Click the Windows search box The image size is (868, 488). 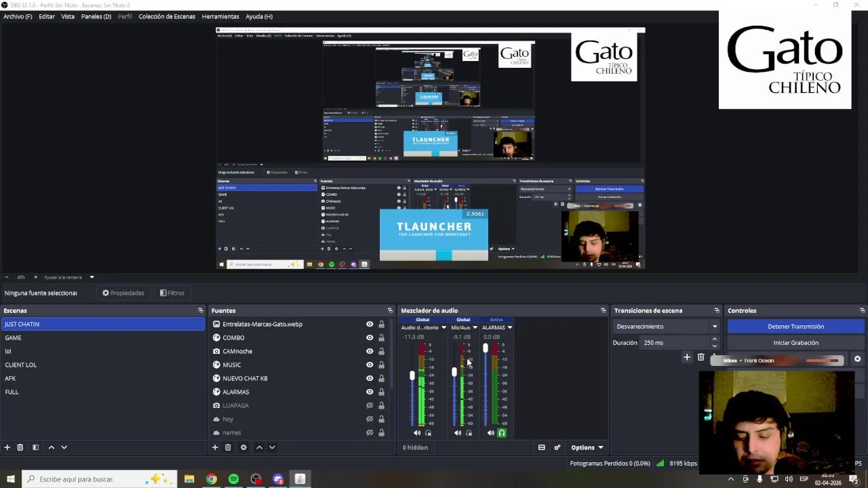pos(100,479)
